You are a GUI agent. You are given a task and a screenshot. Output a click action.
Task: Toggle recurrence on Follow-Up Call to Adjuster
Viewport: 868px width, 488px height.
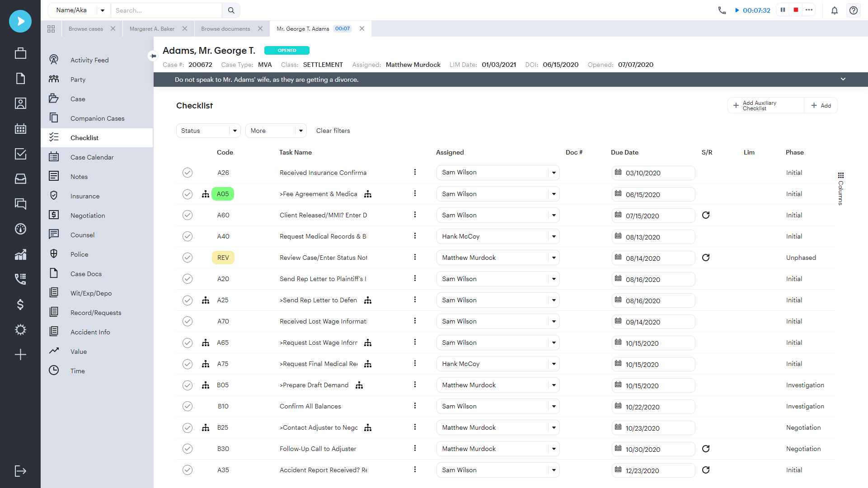coord(706,449)
